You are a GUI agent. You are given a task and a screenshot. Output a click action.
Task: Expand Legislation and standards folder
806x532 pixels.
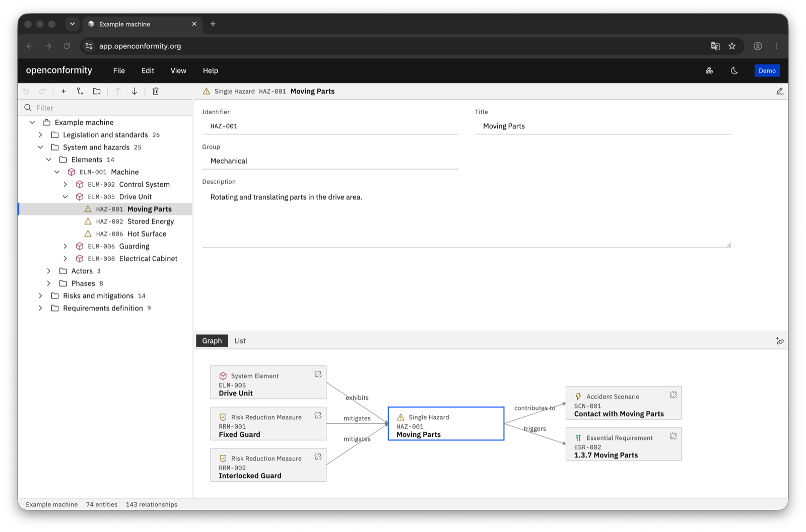tap(41, 135)
